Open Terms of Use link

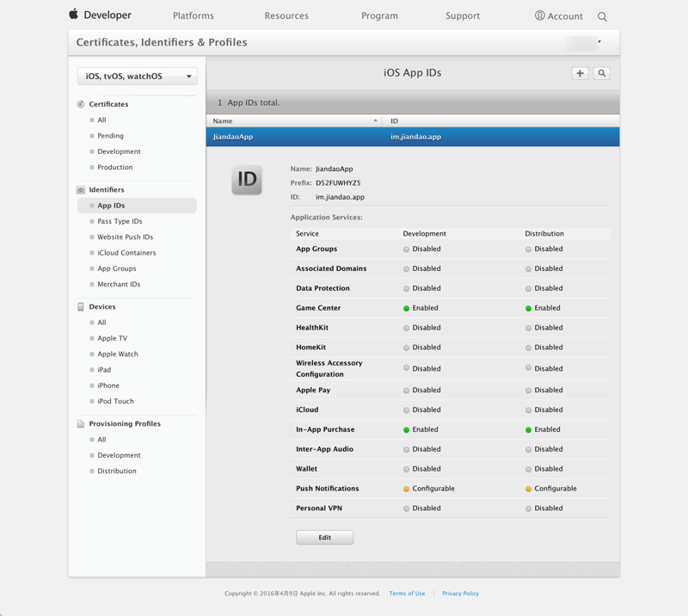pos(407,593)
